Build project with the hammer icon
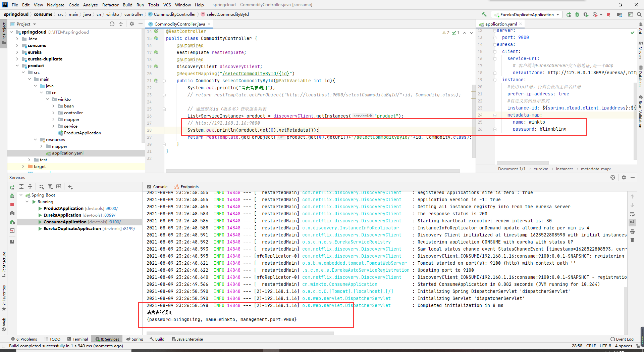Viewport: 644px width, 352px height. pyautogui.click(x=484, y=14)
